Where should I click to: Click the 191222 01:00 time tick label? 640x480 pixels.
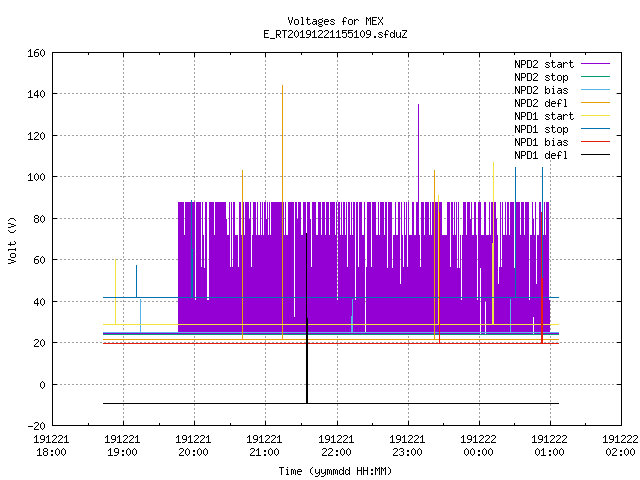(549, 446)
